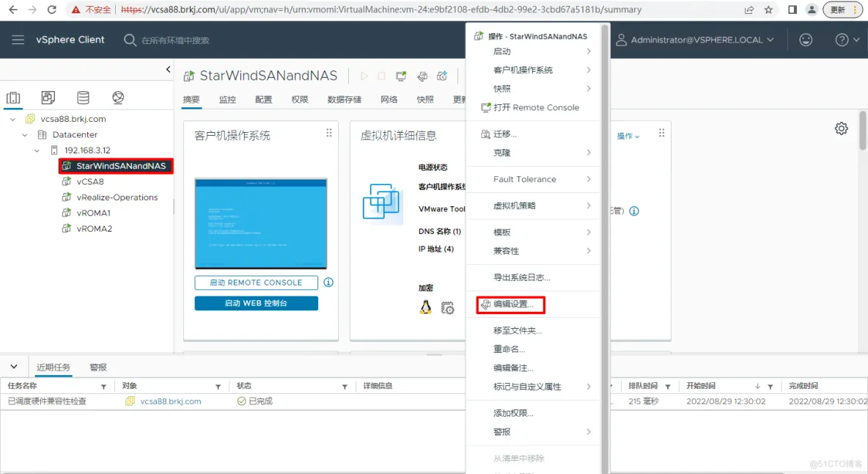This screenshot has width=868, height=474.
Task: Select vROMA1 virtual machine in tree
Action: (94, 213)
